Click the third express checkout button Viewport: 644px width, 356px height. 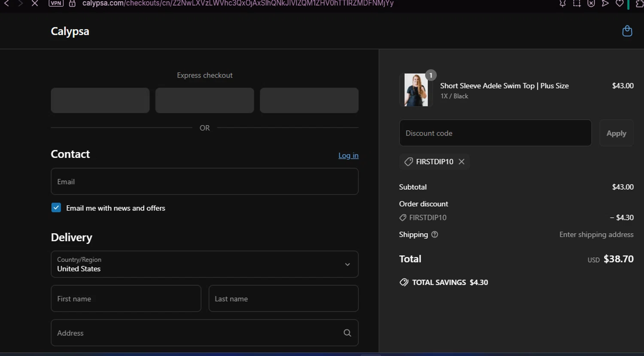[309, 100]
